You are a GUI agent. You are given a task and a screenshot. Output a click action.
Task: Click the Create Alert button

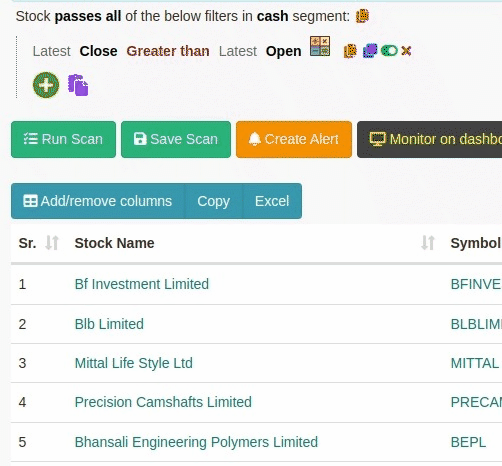coord(294,139)
